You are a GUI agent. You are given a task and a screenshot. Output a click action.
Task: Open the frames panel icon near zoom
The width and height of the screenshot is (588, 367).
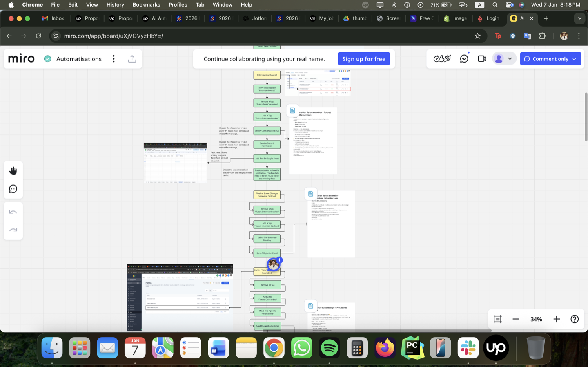[498, 319]
